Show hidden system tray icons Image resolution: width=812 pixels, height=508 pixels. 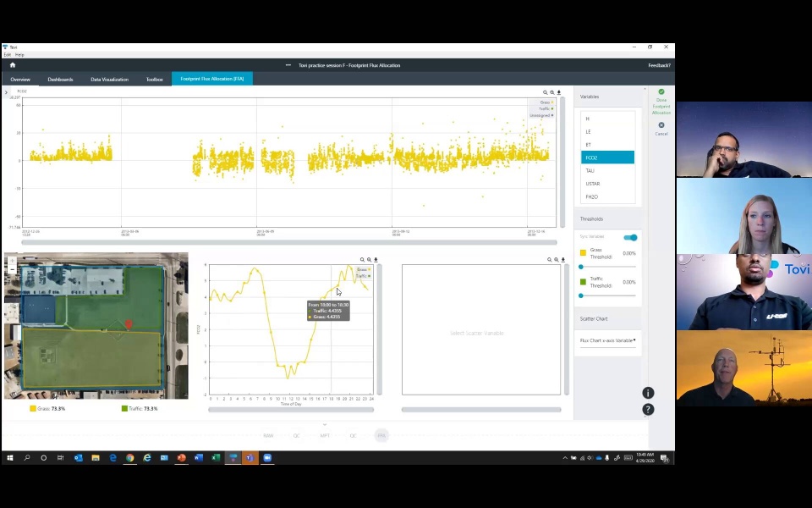click(565, 458)
